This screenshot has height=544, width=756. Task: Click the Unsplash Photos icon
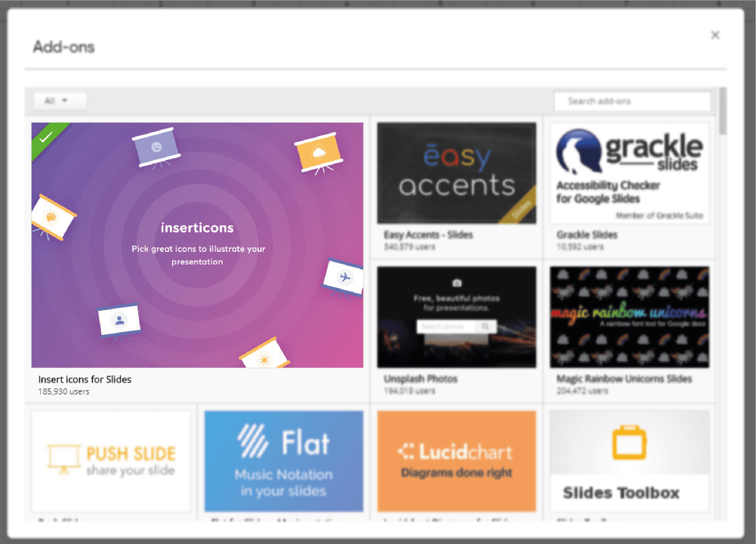(x=457, y=317)
